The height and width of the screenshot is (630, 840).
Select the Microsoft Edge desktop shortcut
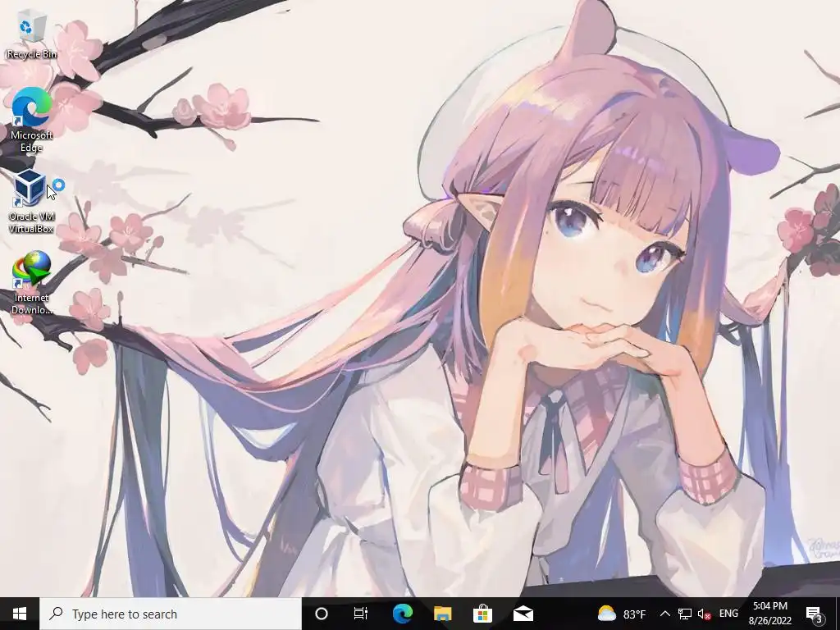pyautogui.click(x=31, y=120)
